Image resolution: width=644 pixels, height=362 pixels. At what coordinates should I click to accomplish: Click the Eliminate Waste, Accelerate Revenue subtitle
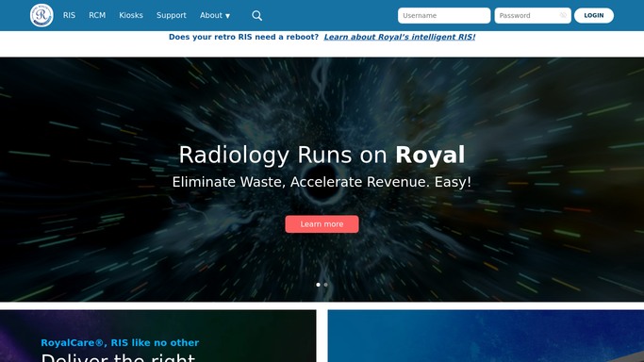point(322,182)
